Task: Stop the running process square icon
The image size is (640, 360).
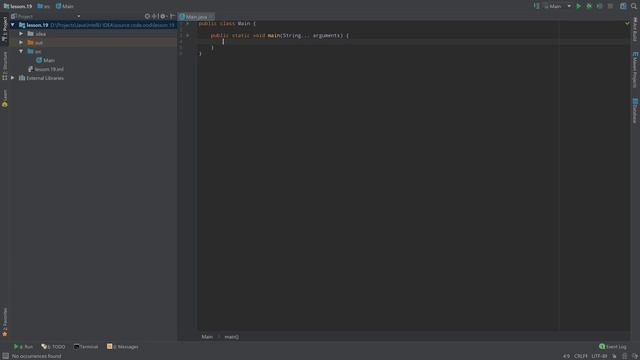Action: [610, 6]
